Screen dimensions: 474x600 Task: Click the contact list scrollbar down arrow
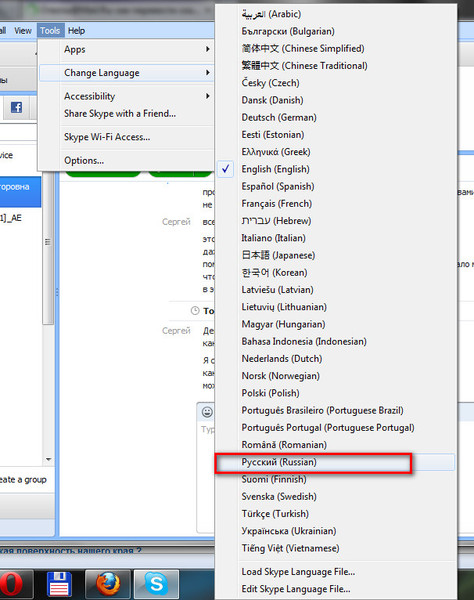tap(48, 459)
